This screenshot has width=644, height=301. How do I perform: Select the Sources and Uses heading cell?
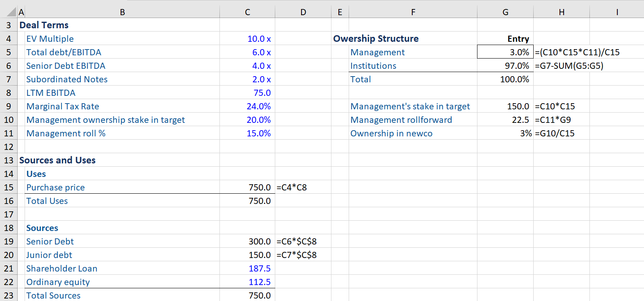click(57, 161)
